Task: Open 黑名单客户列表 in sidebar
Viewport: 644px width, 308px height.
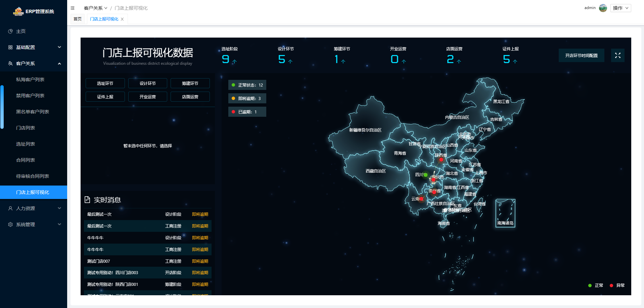Action: tap(33, 112)
